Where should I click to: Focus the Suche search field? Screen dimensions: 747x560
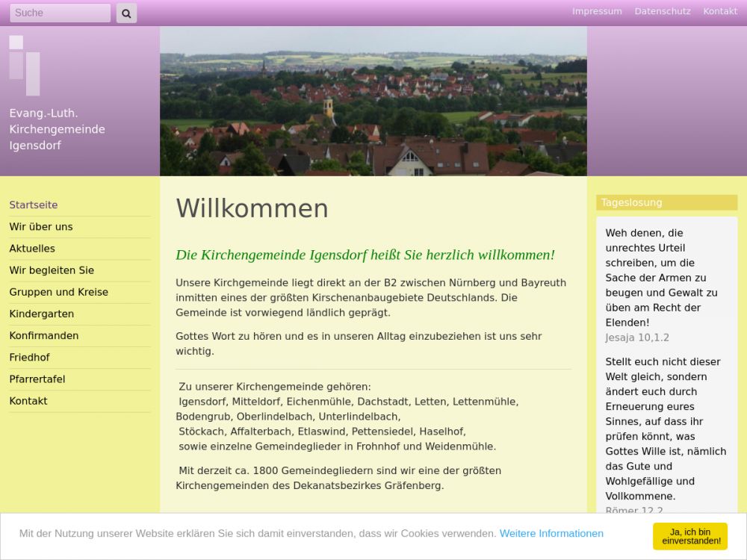(x=60, y=13)
